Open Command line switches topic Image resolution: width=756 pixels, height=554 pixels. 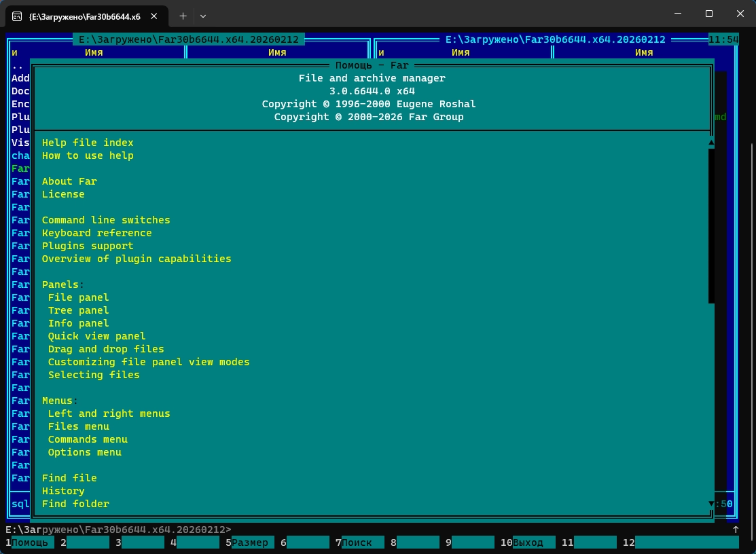point(106,220)
